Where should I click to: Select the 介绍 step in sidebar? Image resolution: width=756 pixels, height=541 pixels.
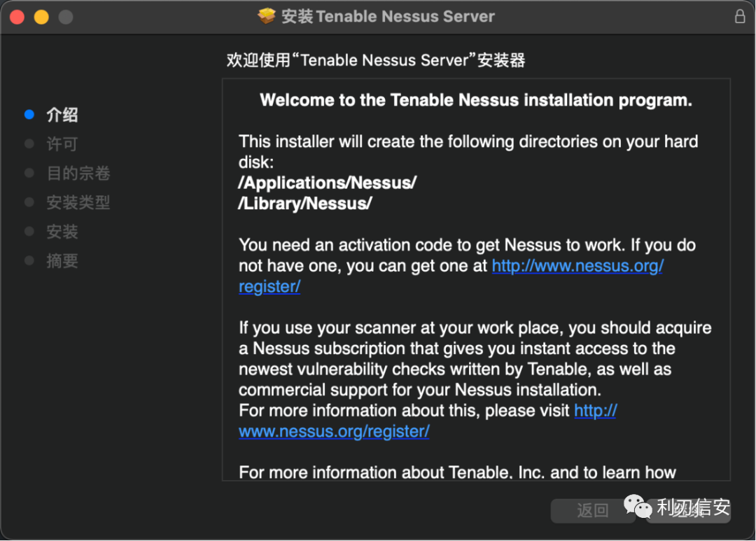point(62,115)
